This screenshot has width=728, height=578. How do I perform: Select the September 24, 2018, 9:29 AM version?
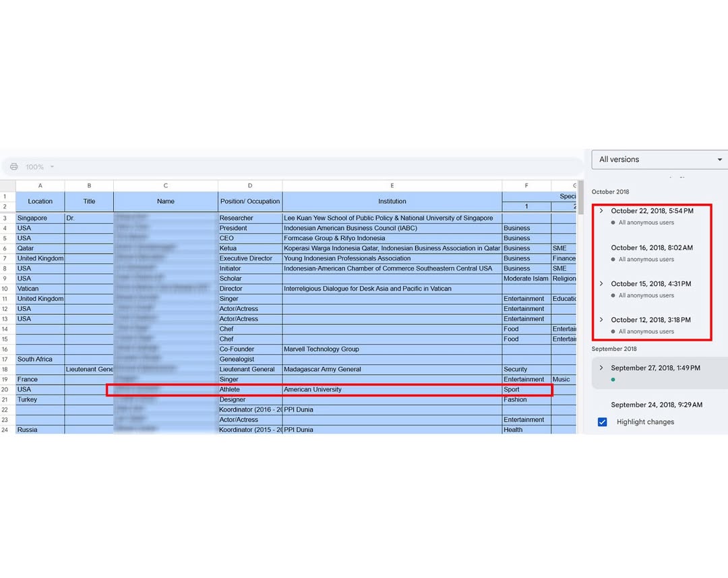[657, 405]
